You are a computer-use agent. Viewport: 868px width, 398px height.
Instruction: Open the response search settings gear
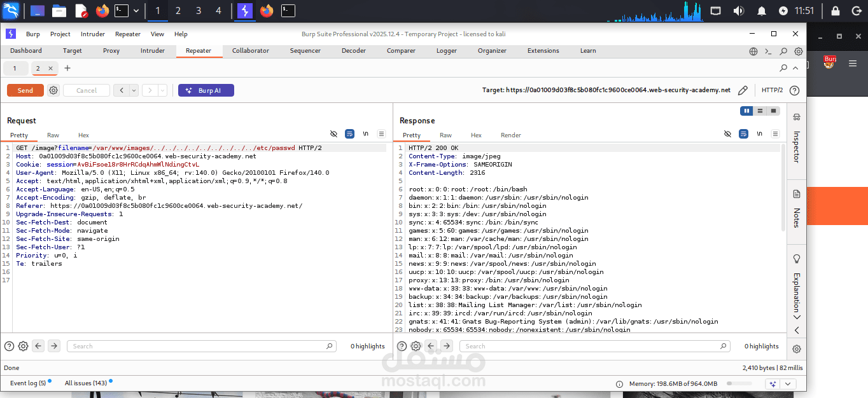click(x=416, y=346)
